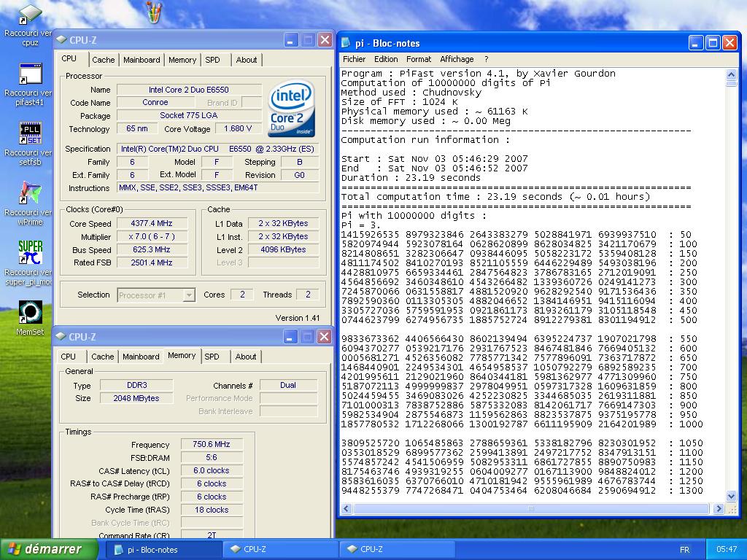Viewport: 747px width, 560px height.
Task: Click Notepad vertical scrollbar up arrow
Action: click(x=731, y=74)
